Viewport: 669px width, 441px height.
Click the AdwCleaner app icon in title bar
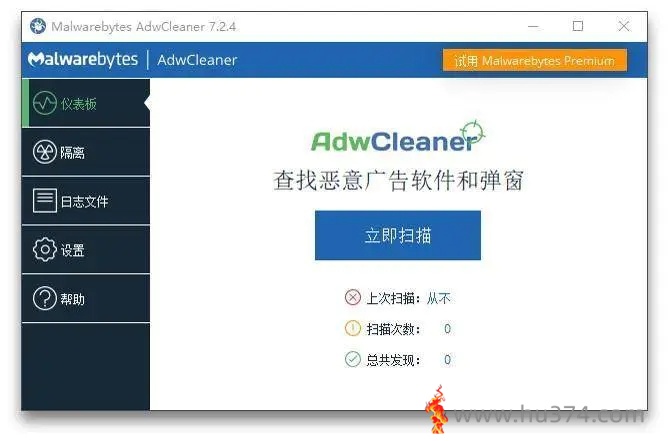(38, 26)
